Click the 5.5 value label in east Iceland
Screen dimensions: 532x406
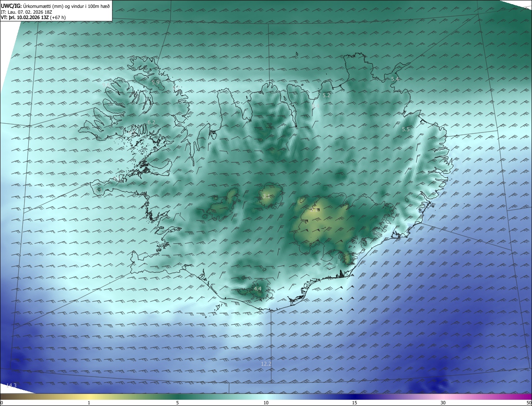tap(406, 130)
